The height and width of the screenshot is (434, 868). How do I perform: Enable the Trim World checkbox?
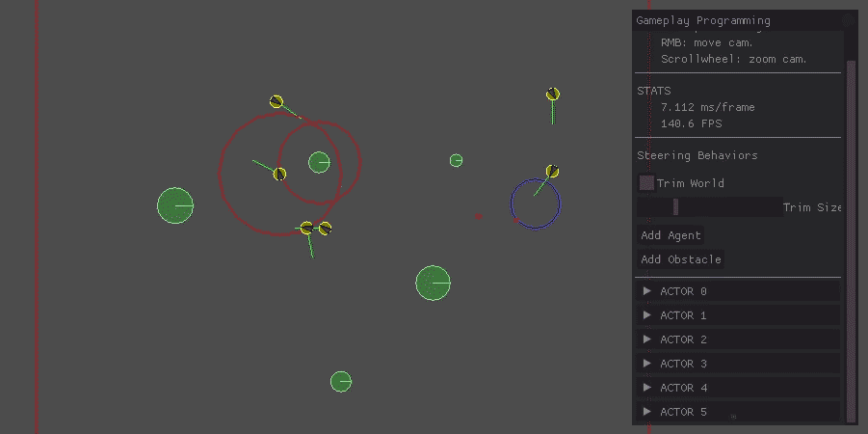[647, 182]
